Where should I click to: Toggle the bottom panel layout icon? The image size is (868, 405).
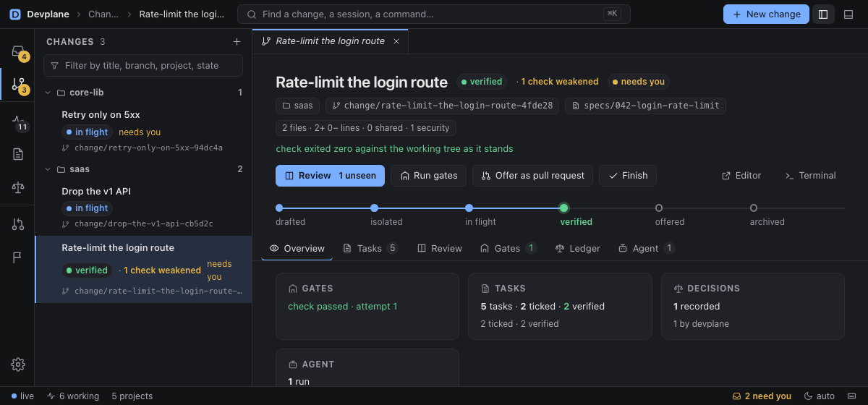coord(848,14)
